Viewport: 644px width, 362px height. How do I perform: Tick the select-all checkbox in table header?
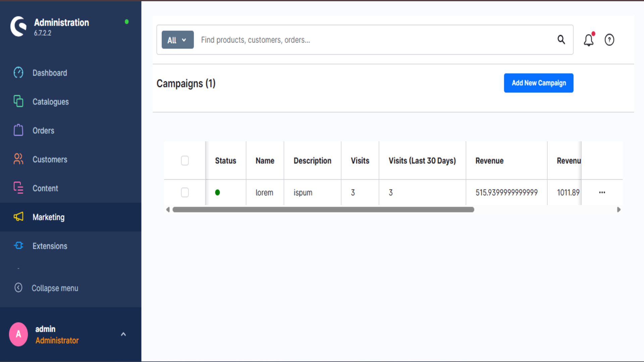tap(185, 161)
